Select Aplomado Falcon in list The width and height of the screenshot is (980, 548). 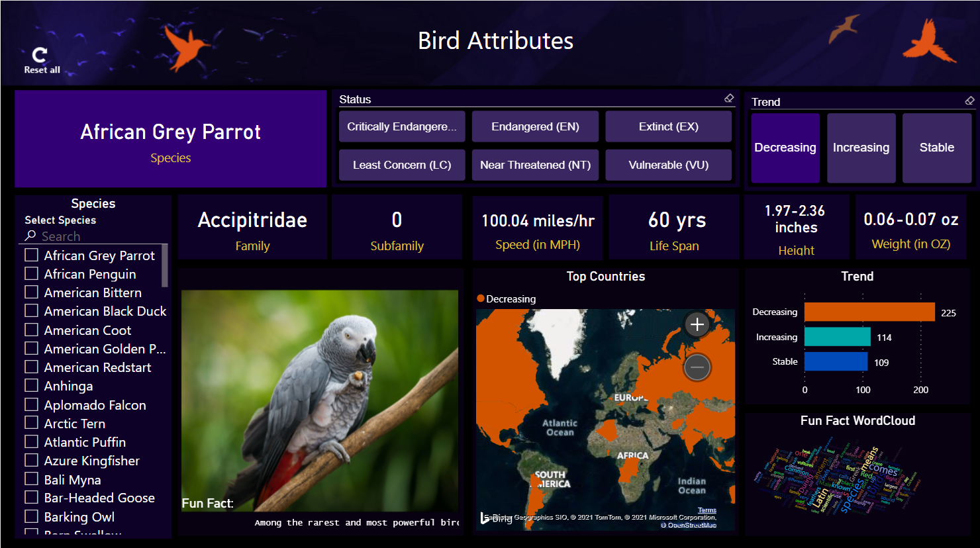point(95,405)
